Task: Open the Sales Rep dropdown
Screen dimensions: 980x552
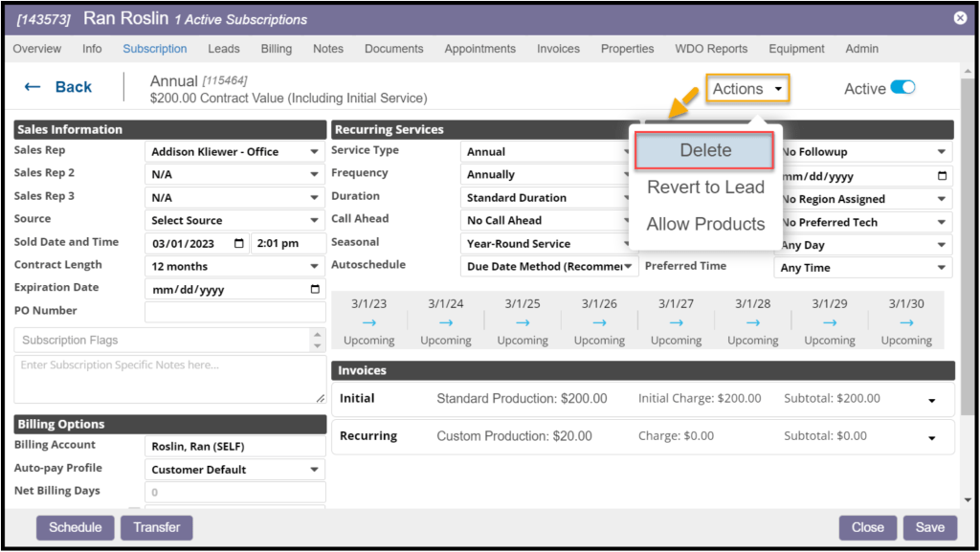Action: click(x=234, y=152)
